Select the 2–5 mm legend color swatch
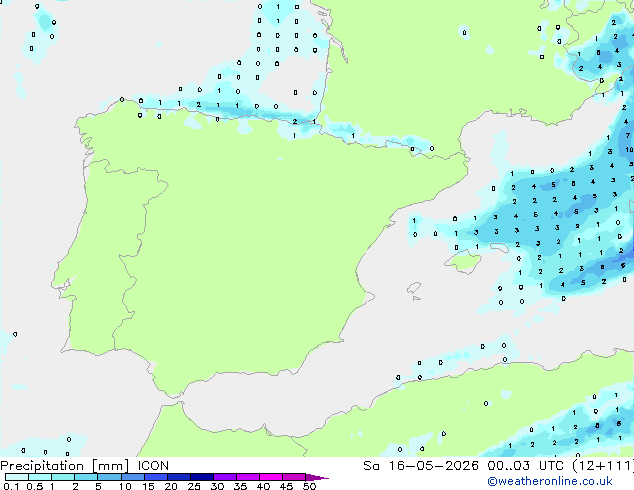 86,477
